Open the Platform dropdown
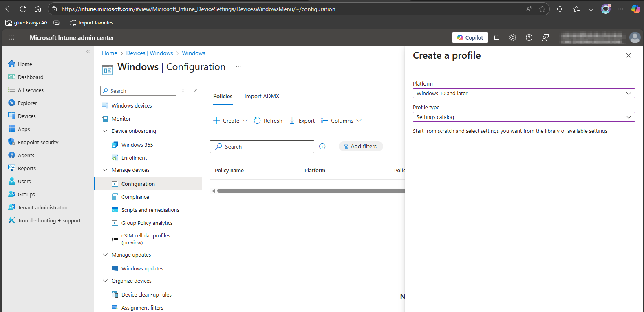The image size is (644, 312). (x=523, y=93)
